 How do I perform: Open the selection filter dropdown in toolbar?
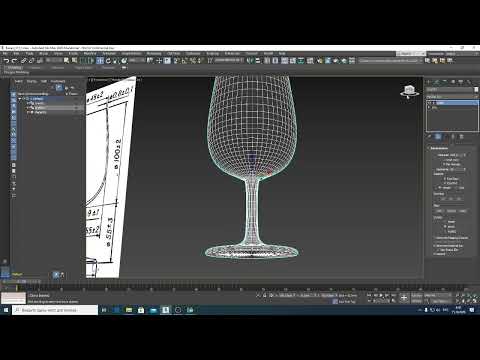[x=54, y=60]
